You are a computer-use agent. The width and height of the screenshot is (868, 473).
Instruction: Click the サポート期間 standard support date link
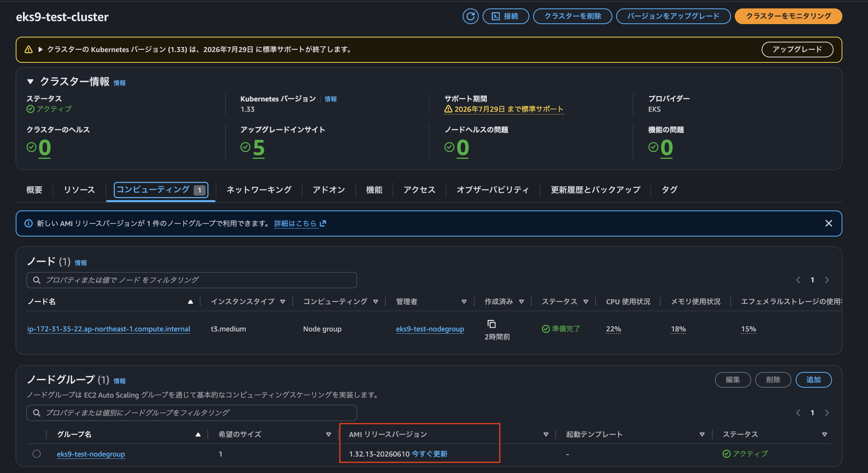coord(504,109)
